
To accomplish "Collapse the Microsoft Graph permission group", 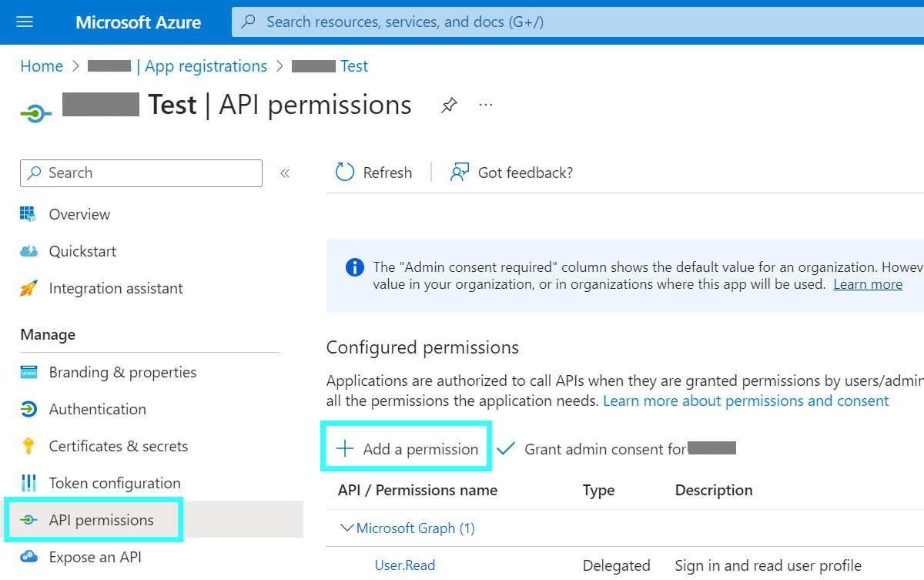I will [x=347, y=528].
